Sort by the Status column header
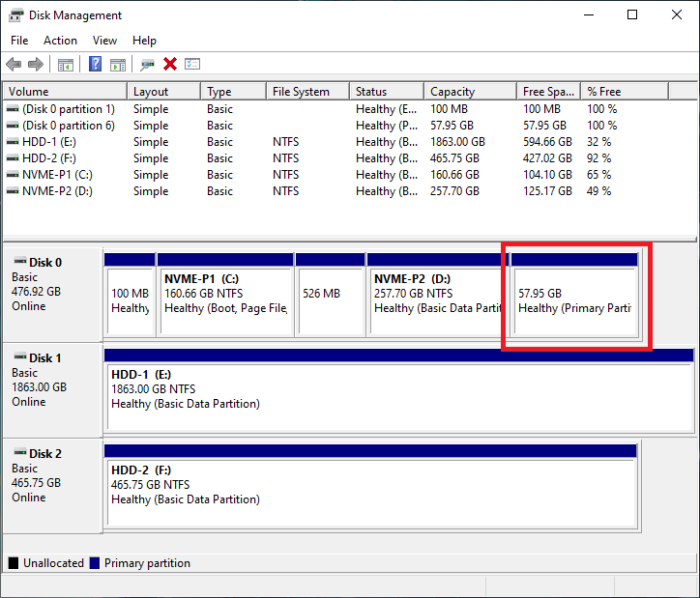The height and width of the screenshot is (598, 700). coord(387,92)
